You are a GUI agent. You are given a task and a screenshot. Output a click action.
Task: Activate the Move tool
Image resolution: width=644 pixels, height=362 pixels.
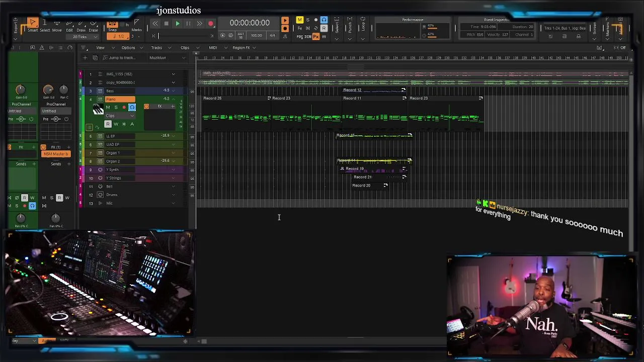click(57, 25)
